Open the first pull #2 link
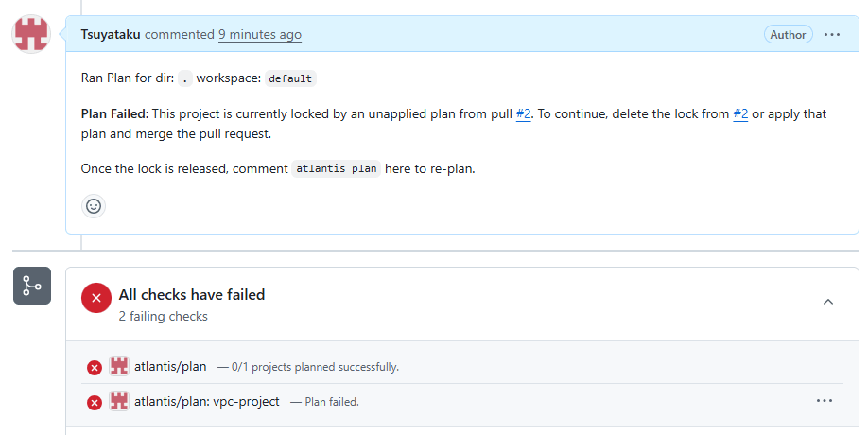 click(x=524, y=113)
